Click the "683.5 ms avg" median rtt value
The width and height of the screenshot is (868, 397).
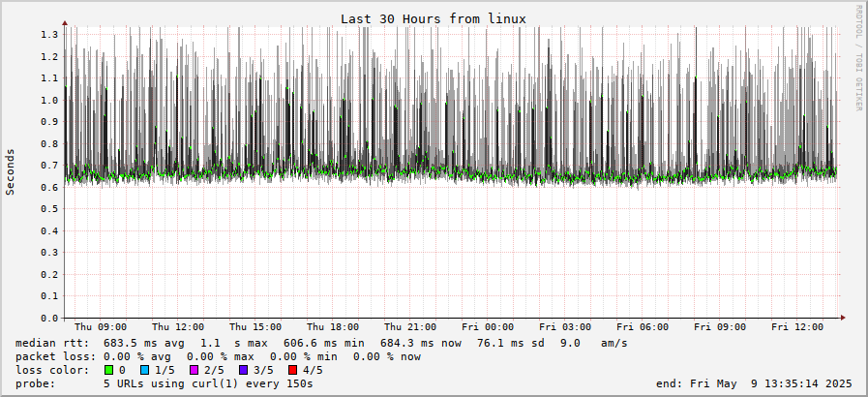(144, 344)
